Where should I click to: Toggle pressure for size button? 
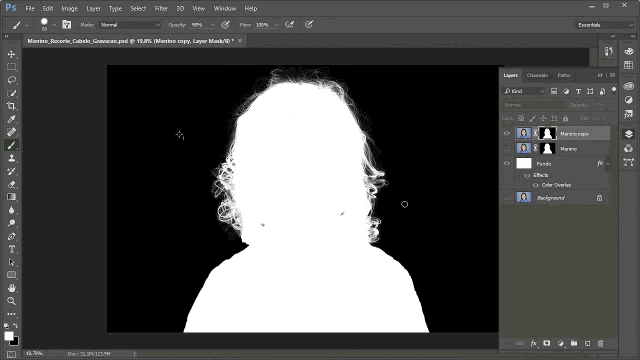tap(309, 25)
